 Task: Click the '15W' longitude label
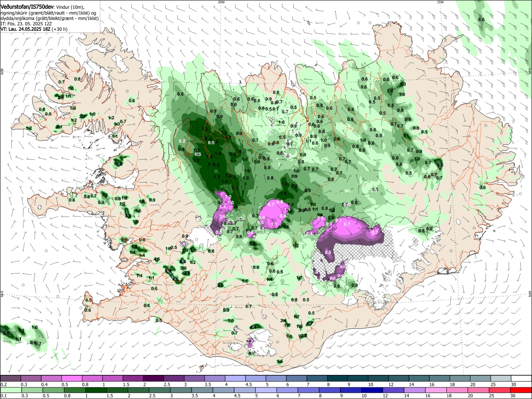point(440,2)
